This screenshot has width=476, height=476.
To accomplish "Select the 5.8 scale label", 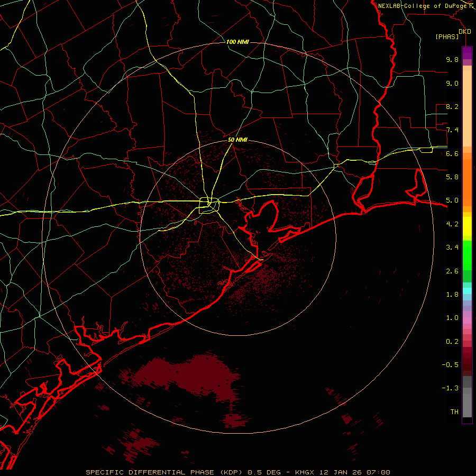I will pyautogui.click(x=452, y=177).
